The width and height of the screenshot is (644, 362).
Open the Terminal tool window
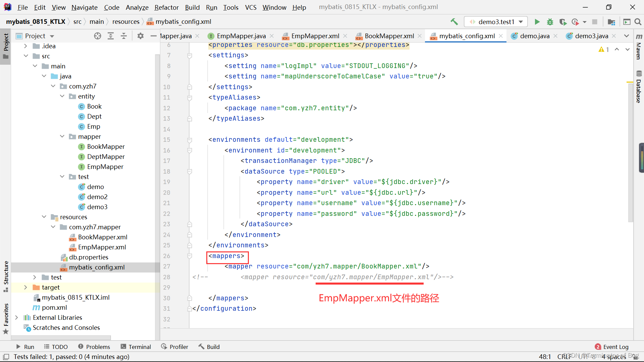point(136,347)
